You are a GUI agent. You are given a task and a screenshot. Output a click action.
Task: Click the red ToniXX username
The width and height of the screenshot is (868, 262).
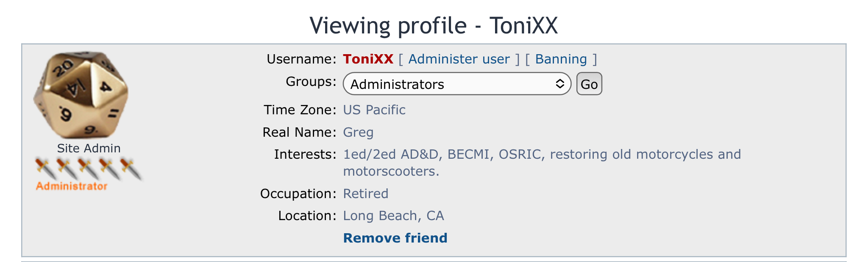click(368, 59)
